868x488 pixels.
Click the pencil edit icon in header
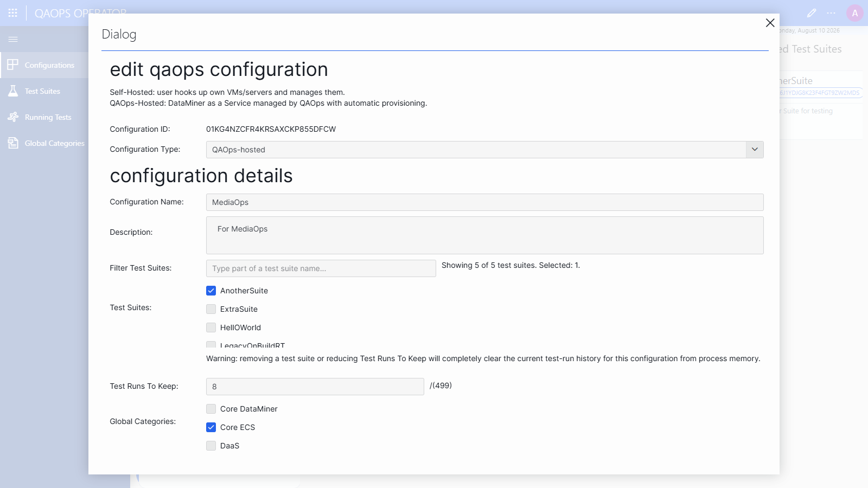(x=812, y=13)
